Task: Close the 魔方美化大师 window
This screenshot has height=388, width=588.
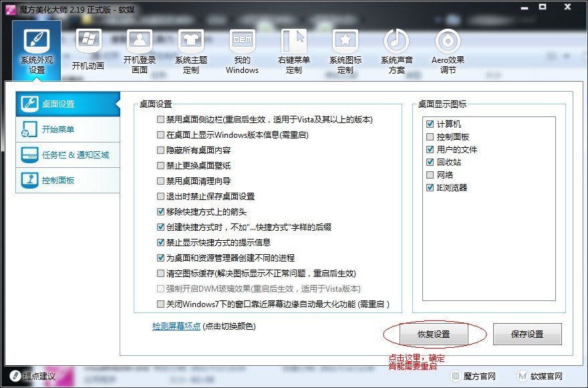Action: pos(568,7)
